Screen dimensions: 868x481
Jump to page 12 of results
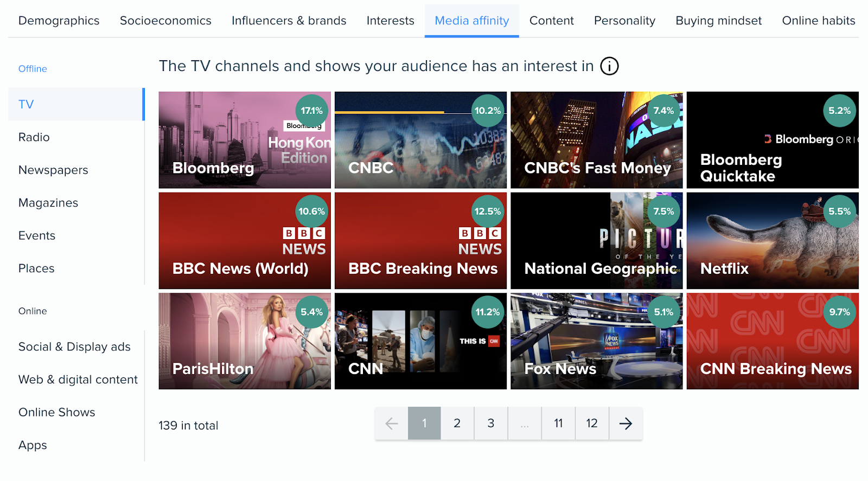pyautogui.click(x=591, y=424)
